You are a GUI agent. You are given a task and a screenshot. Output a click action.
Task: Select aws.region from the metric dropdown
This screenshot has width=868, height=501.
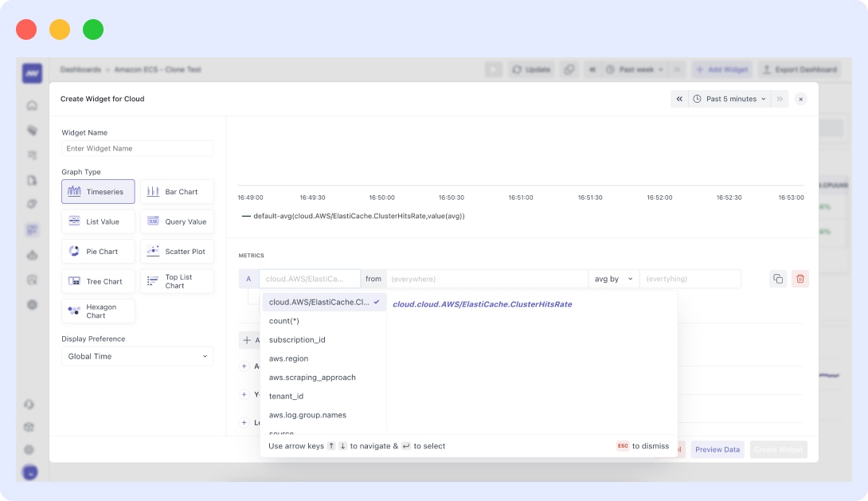287,358
